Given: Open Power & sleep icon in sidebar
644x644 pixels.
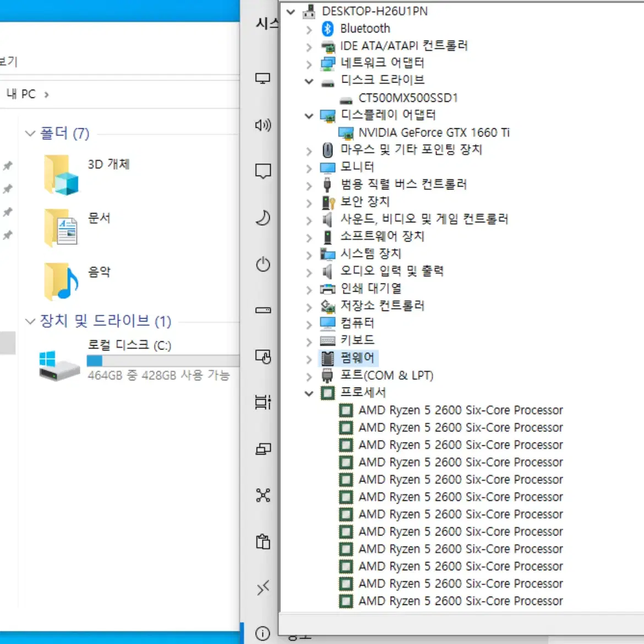Looking at the screenshot, I should pos(263,265).
